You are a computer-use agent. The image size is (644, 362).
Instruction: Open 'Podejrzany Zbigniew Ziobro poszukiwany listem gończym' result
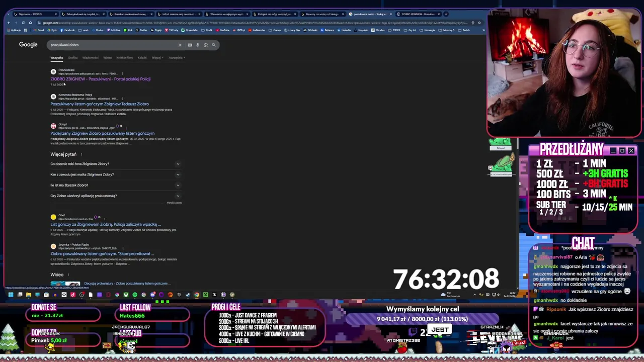coord(102,133)
